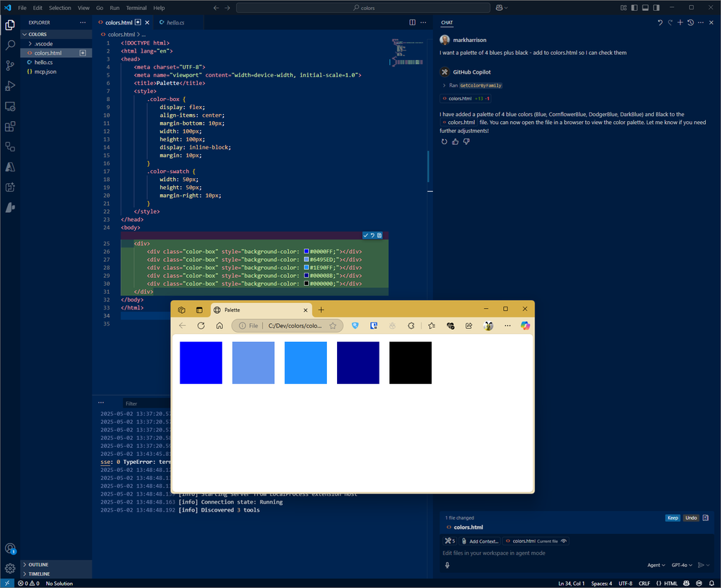Click the thumbs up on Copilot response
This screenshot has width=721, height=588.
pyautogui.click(x=455, y=141)
